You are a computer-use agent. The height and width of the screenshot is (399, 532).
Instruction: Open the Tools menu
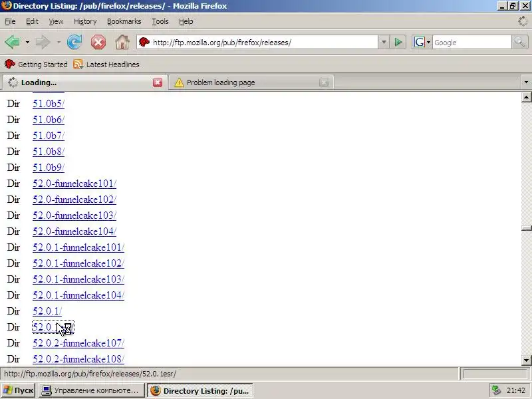[160, 21]
